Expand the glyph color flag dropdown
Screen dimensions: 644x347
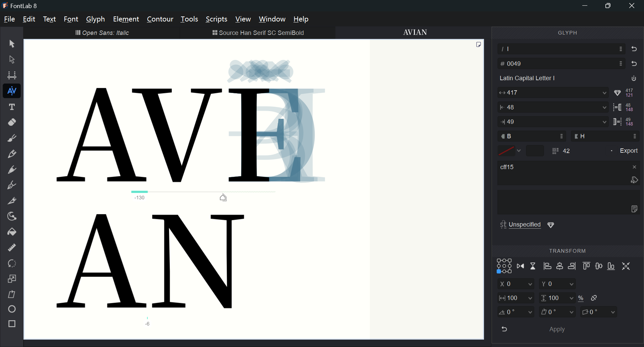pos(519,151)
